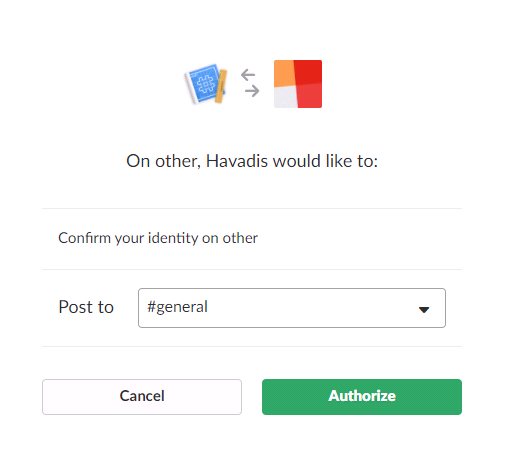Click the Post to label
The image size is (514, 459).
pos(86,307)
